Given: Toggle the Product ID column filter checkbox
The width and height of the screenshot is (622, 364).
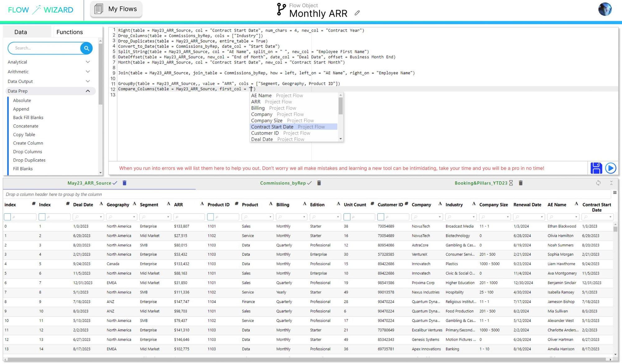Looking at the screenshot, I should click(211, 217).
